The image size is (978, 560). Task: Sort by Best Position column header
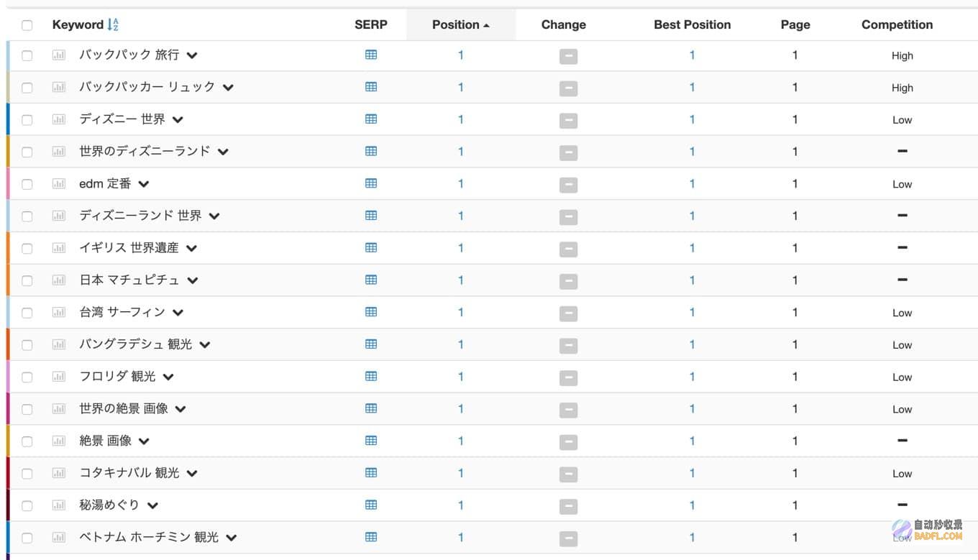693,24
